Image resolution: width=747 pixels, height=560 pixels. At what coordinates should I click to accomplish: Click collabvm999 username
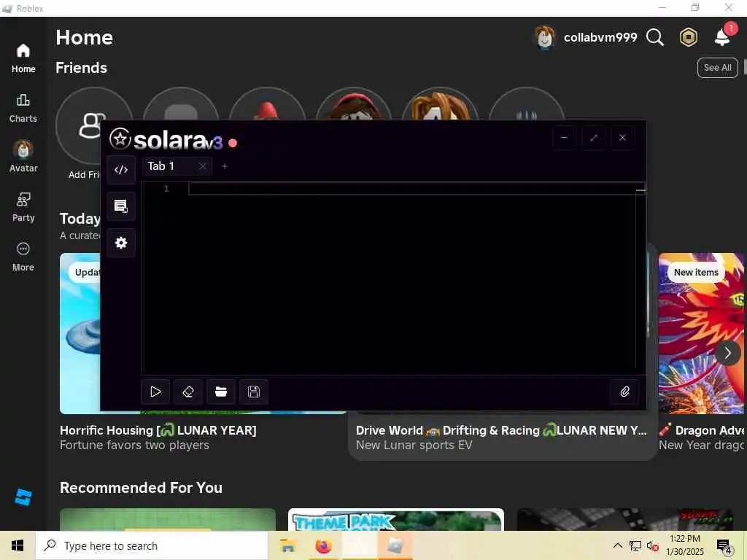point(600,38)
